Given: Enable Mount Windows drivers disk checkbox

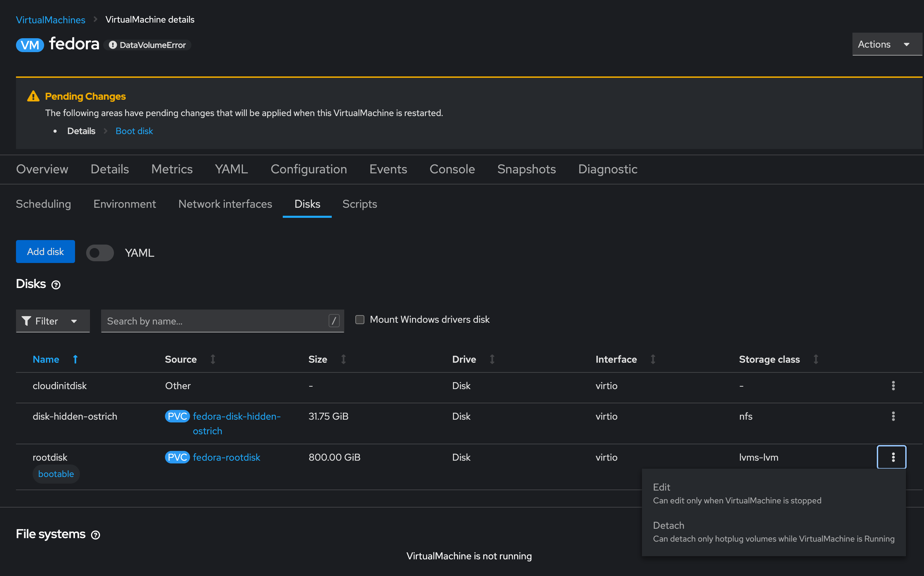Looking at the screenshot, I should pos(360,320).
